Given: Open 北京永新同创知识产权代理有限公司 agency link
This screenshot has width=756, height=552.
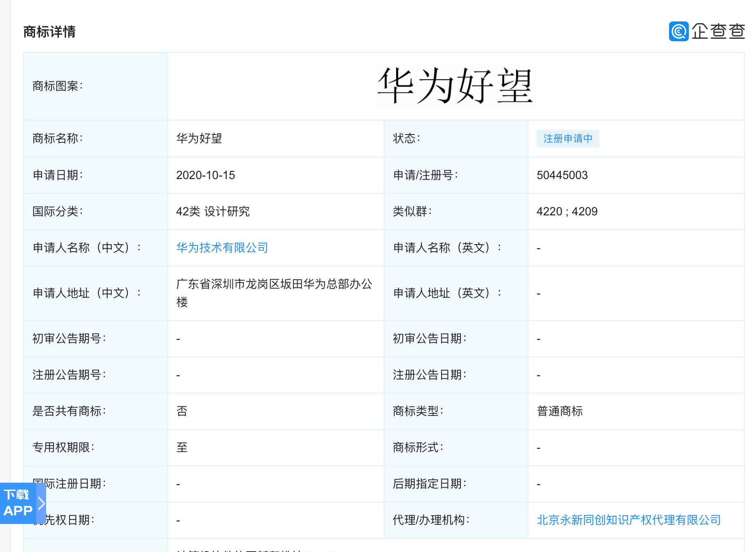Looking at the screenshot, I should coord(629,520).
